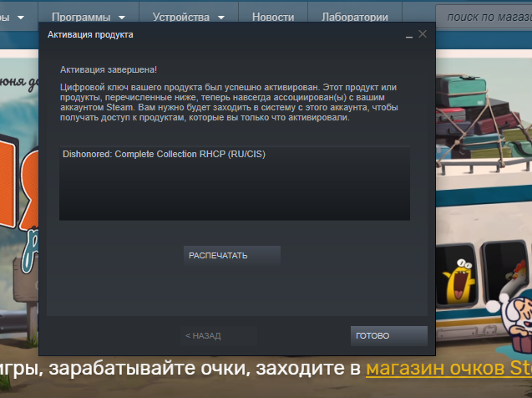Open the Лаборатории store tab
This screenshot has width=532, height=398.
[x=355, y=17]
